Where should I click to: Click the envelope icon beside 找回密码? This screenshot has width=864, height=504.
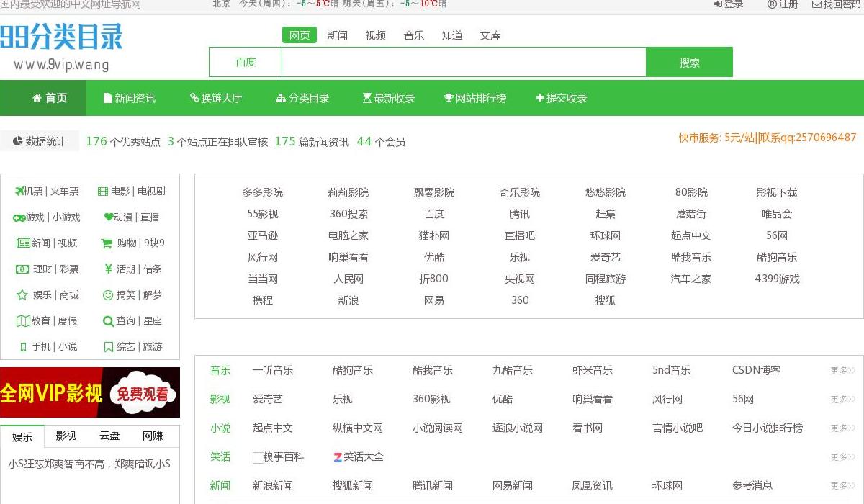click(x=816, y=4)
